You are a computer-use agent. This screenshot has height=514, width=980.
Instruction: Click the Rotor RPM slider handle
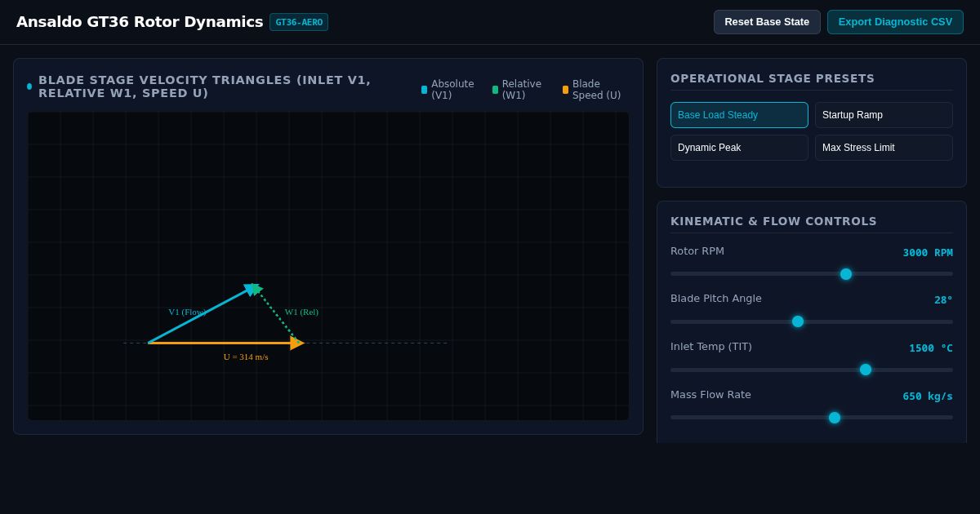click(846, 274)
